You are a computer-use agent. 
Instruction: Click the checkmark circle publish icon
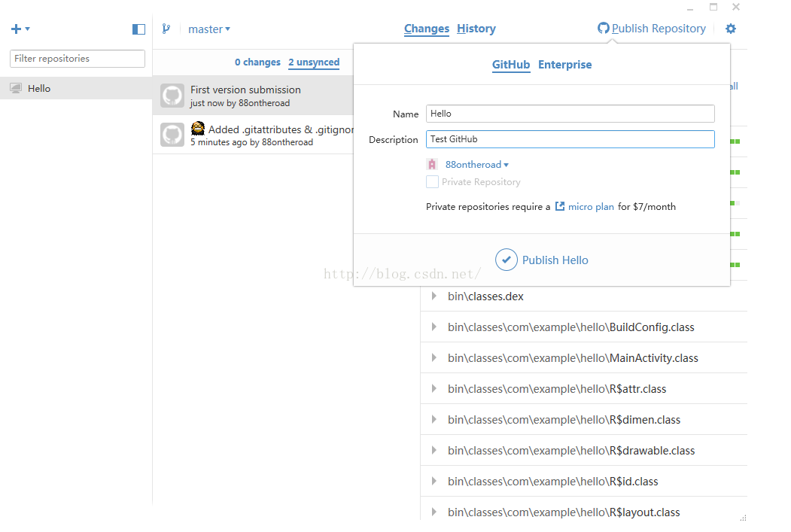(x=506, y=260)
